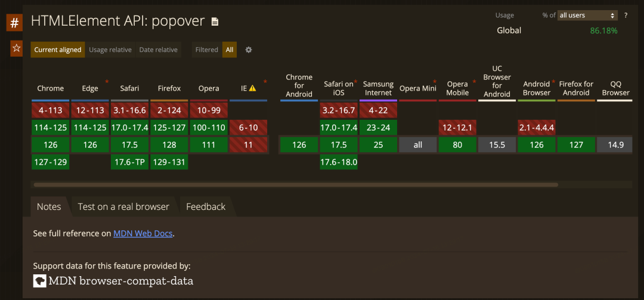Click the Opera Mini column header
The height and width of the screenshot is (300, 644).
(417, 88)
